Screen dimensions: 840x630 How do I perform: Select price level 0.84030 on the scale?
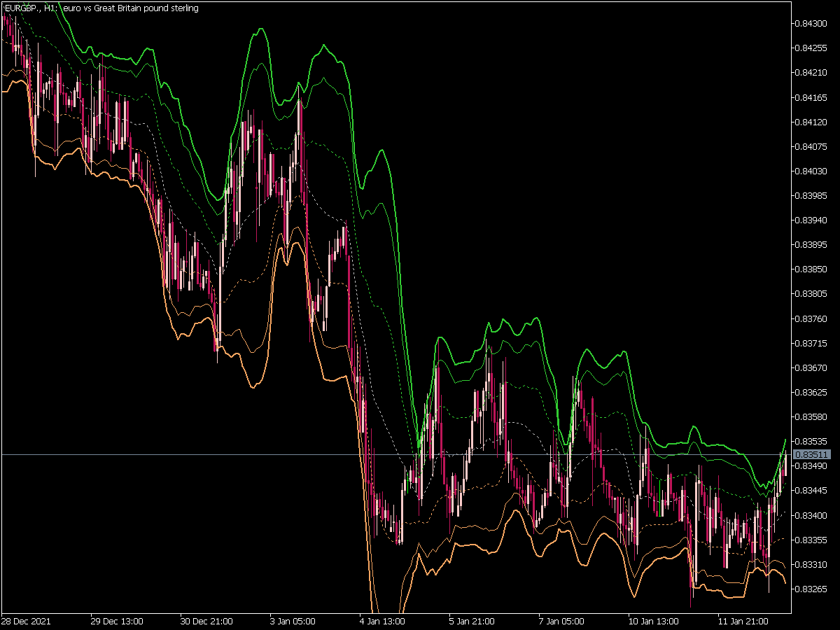tap(812, 171)
